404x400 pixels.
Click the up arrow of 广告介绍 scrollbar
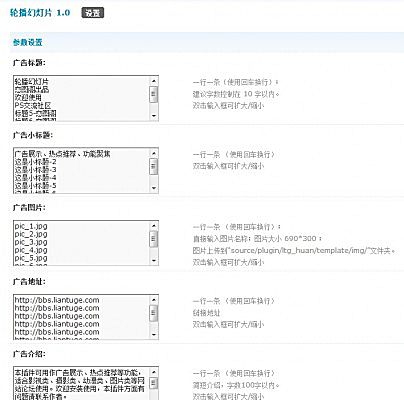pos(154,372)
